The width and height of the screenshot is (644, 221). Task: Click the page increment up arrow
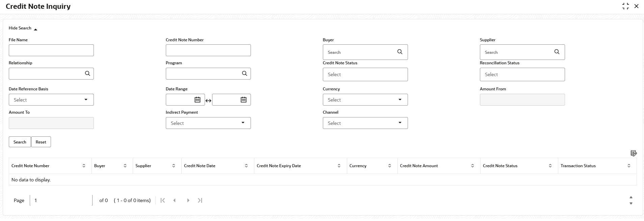(631, 197)
